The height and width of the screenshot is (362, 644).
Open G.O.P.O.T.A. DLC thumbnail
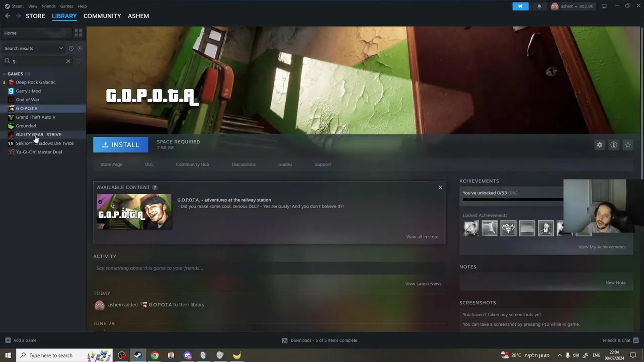pos(134,212)
